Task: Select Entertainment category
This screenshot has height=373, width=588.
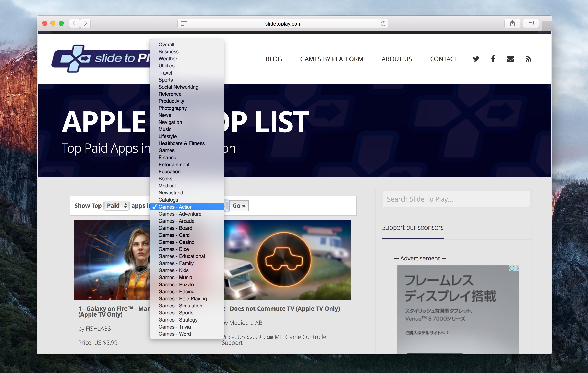Action: [x=187, y=165]
